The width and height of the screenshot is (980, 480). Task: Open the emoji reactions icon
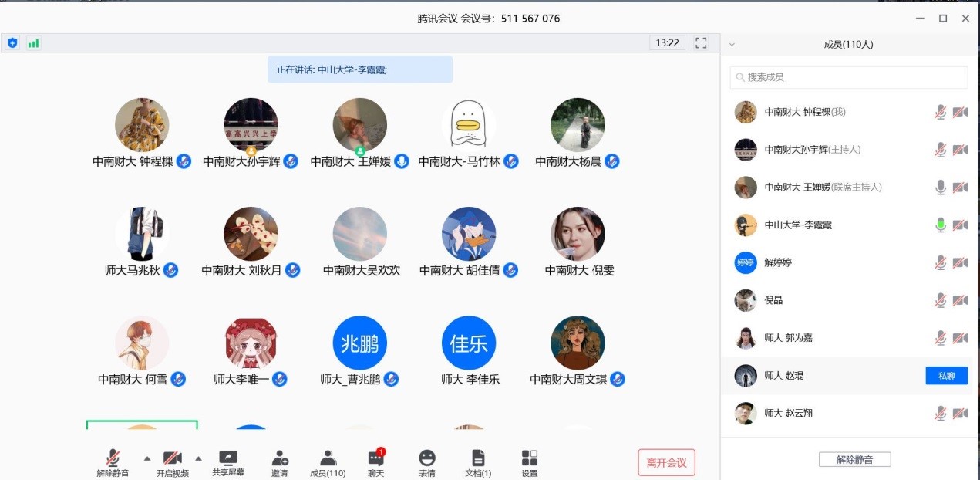427,464
